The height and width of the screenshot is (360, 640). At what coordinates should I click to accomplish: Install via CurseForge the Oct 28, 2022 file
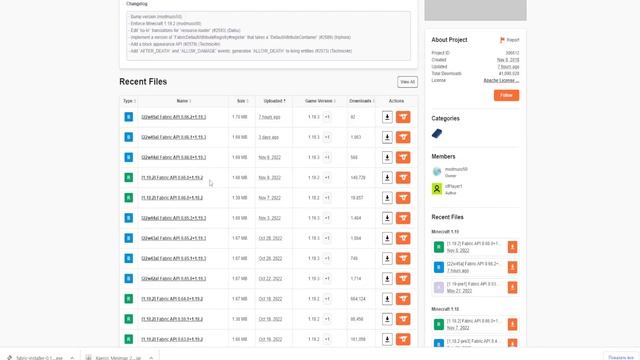coord(403,238)
